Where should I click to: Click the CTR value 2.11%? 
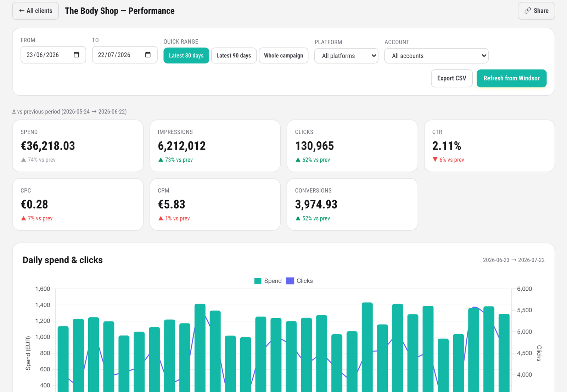pyautogui.click(x=447, y=146)
